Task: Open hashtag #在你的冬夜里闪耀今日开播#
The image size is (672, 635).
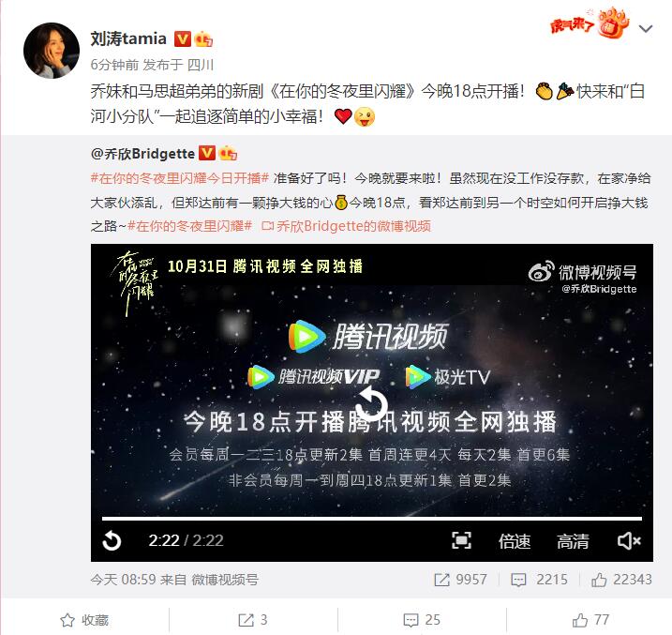Action: [x=180, y=178]
